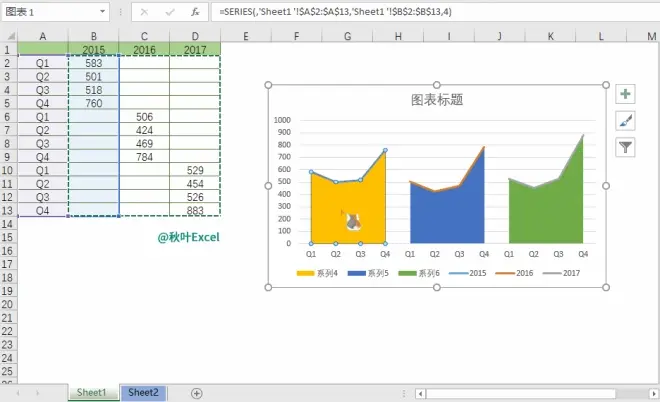The height and width of the screenshot is (402, 660).
Task: Select column B header
Action: (93, 36)
